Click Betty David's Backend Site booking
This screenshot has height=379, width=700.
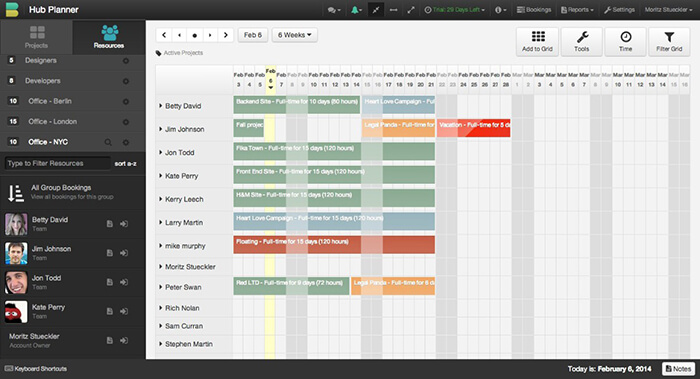point(296,105)
